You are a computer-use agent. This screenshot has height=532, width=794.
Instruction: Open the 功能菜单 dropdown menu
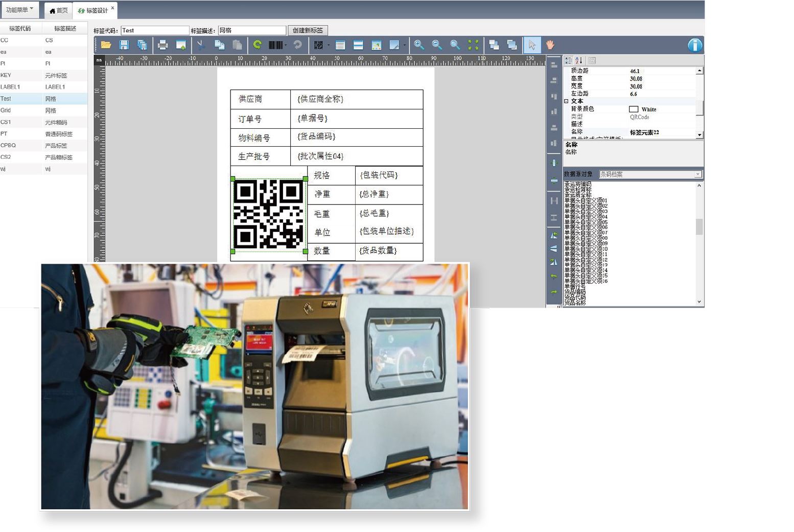[19, 10]
